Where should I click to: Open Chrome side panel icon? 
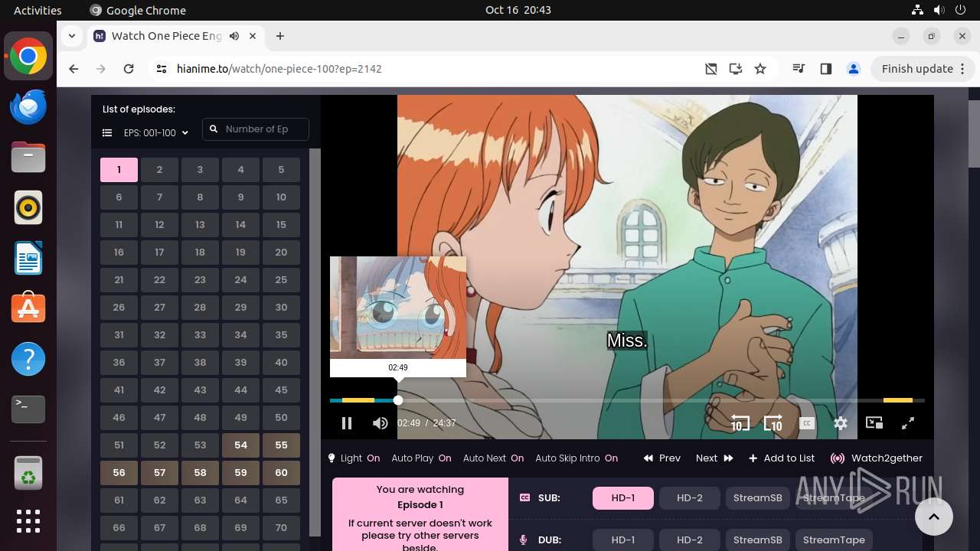coord(825,69)
